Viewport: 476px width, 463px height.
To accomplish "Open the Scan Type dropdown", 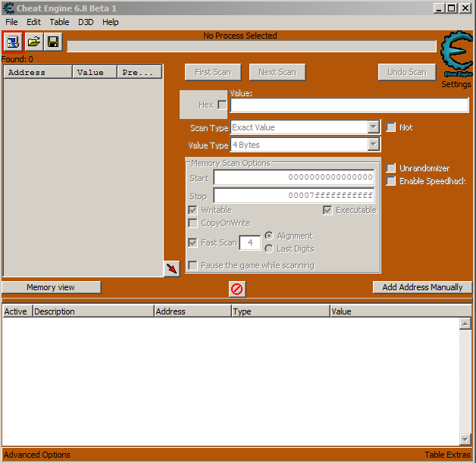I will (x=374, y=127).
